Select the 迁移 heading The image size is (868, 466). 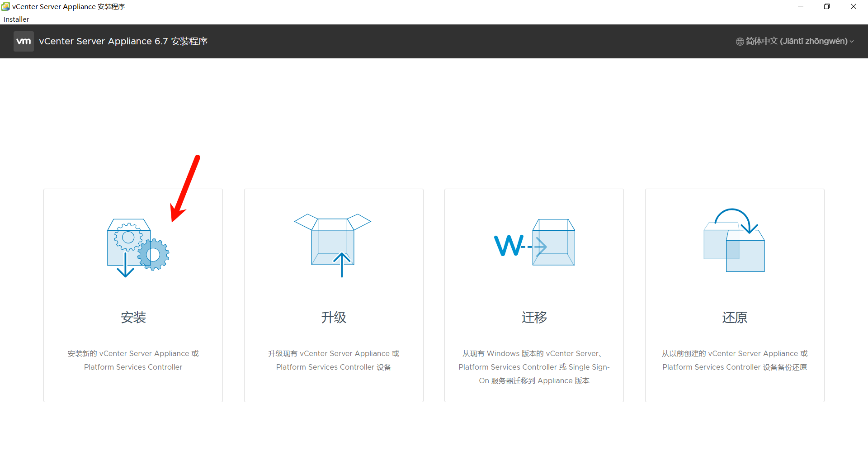point(534,318)
